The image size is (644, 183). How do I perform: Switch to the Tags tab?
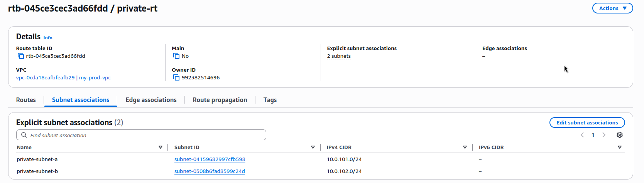tap(270, 100)
